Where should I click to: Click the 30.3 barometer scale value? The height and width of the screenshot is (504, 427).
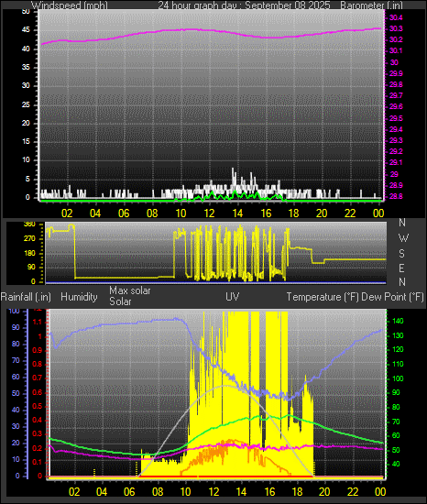[x=396, y=29]
